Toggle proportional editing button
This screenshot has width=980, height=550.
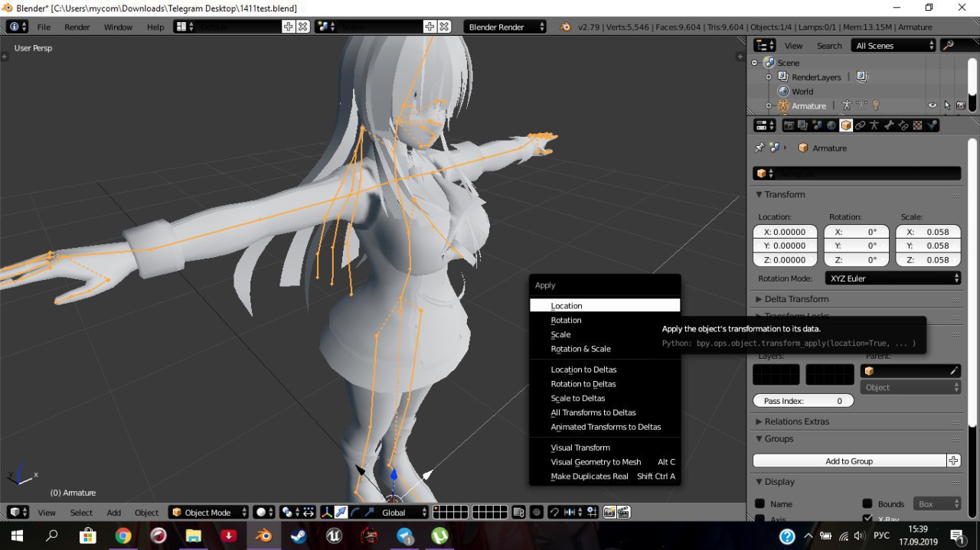(537, 512)
